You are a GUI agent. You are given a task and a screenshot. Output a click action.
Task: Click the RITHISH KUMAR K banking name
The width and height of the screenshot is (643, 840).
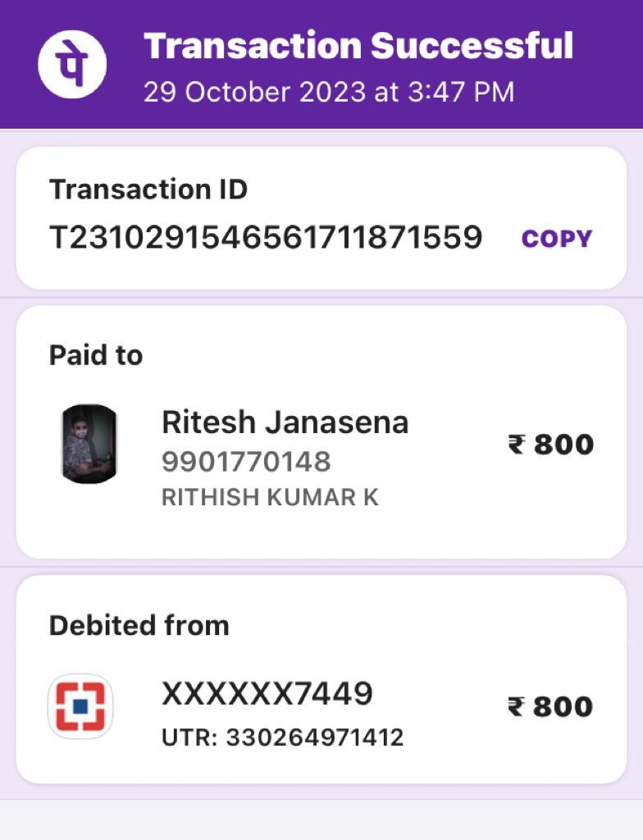pyautogui.click(x=270, y=498)
